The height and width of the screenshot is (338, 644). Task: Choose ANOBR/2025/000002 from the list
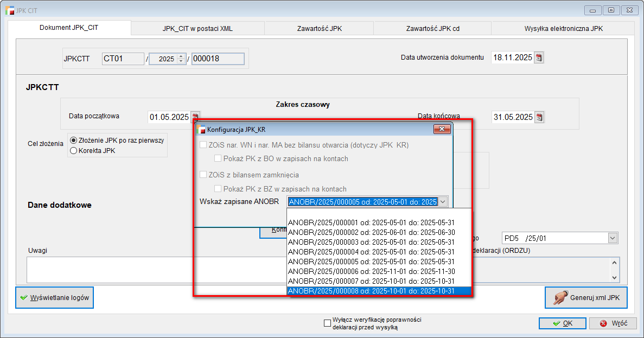pos(371,232)
